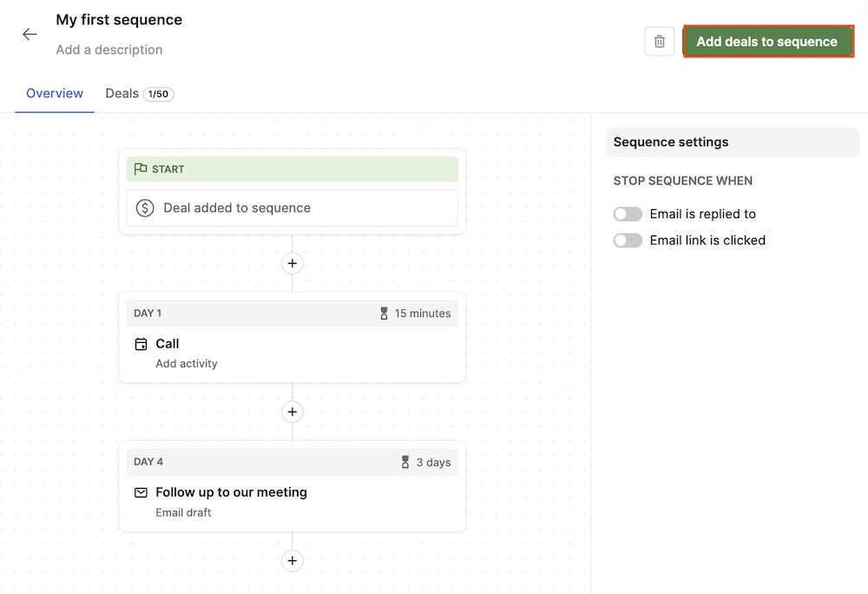
Task: Select the DAY 4 step header
Action: [292, 462]
